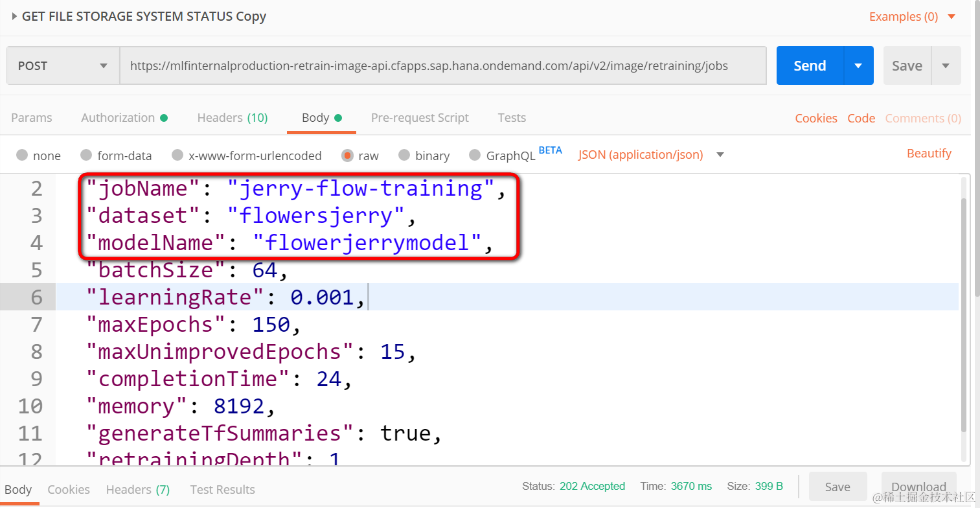Click the generateTfSummaries value true
Screen dimensions: 980x508
coord(406,433)
